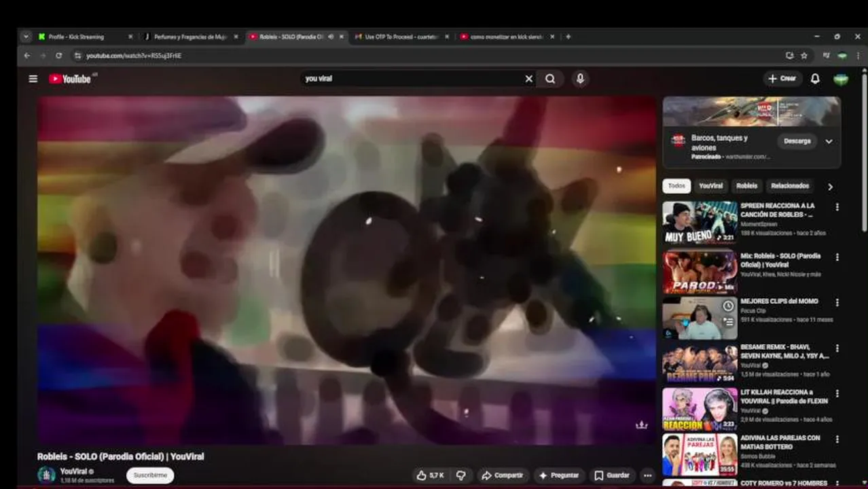
Task: Open more actions ellipsis under video
Action: point(648,475)
